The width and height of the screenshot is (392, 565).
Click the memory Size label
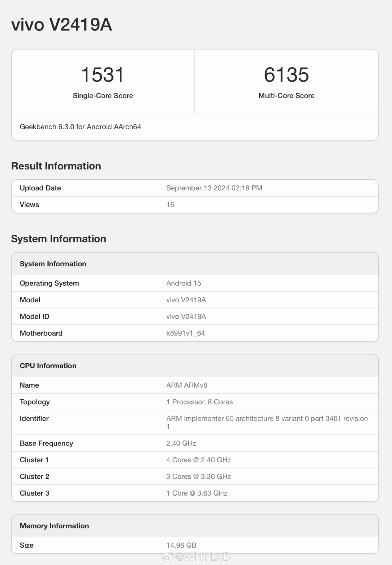coord(26,545)
